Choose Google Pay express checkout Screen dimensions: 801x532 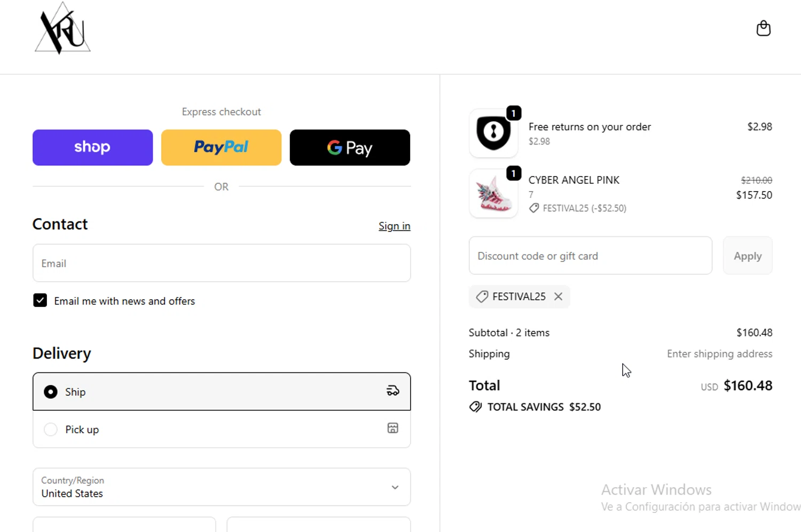350,147
